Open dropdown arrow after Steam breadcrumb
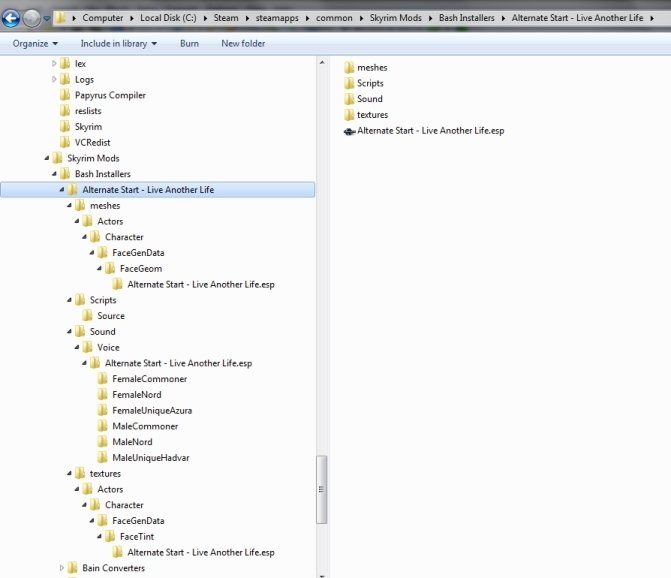Screen dimensions: 671x578 click(x=247, y=18)
